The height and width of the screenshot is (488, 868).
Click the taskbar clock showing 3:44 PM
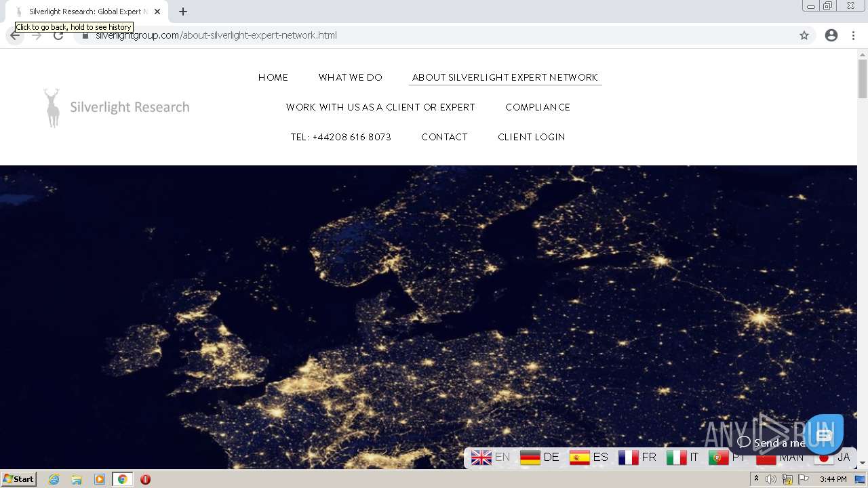pos(833,479)
